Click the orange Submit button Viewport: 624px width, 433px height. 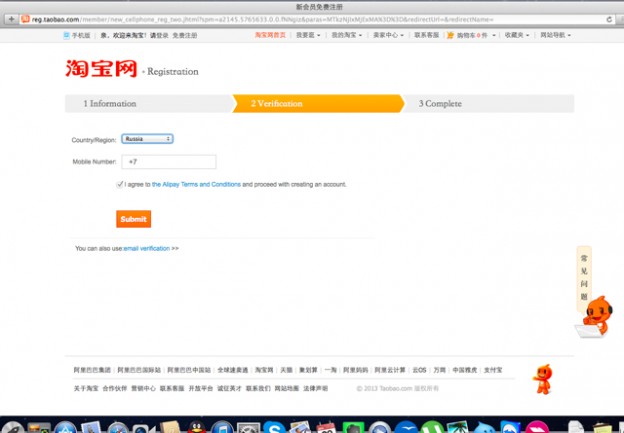click(x=134, y=219)
